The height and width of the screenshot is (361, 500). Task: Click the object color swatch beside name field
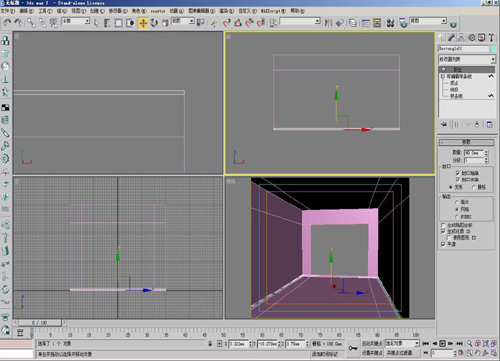click(493, 49)
